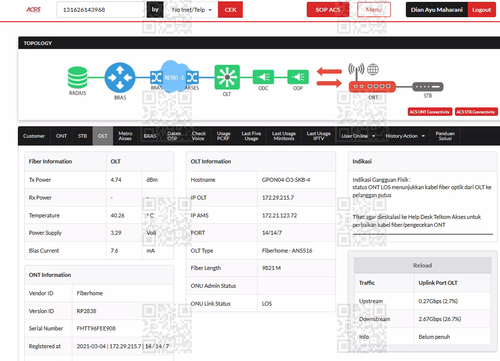The width and height of the screenshot is (500, 361).
Task: Select the ODC node icon
Action: (263, 77)
